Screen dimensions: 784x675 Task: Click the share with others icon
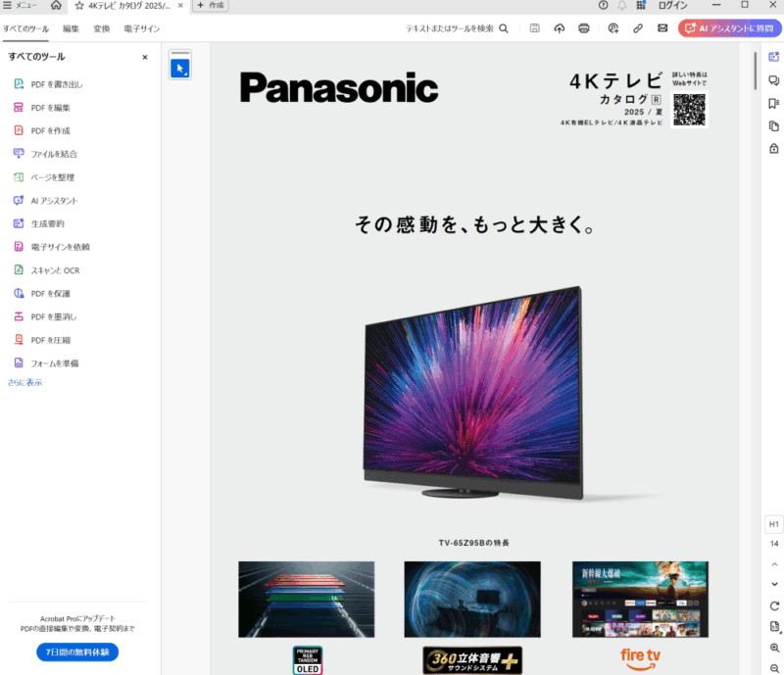613,28
